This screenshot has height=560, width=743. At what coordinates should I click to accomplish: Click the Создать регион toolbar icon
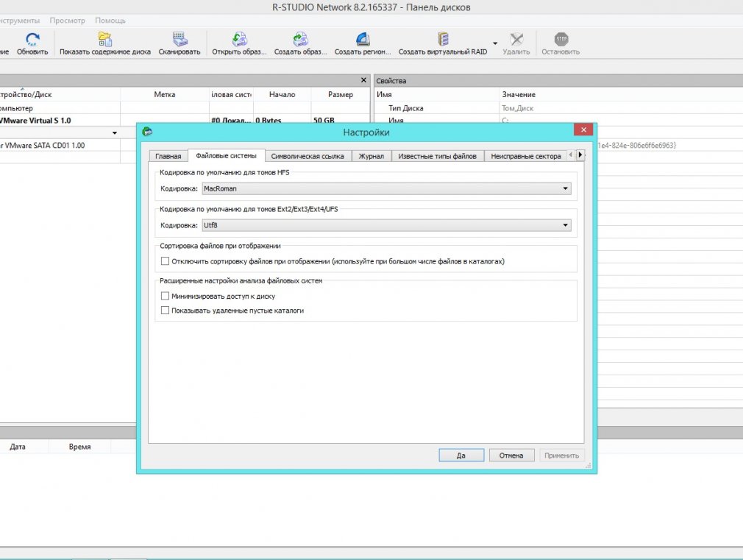363,39
